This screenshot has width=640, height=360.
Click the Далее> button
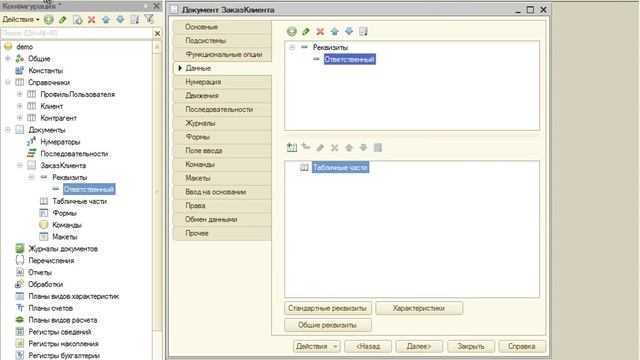coord(419,346)
